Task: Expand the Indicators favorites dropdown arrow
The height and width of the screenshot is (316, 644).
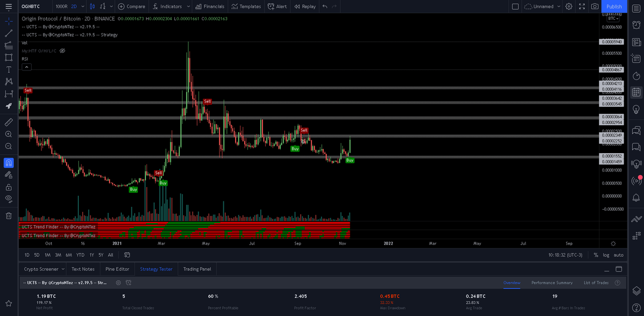Action: tap(188, 6)
